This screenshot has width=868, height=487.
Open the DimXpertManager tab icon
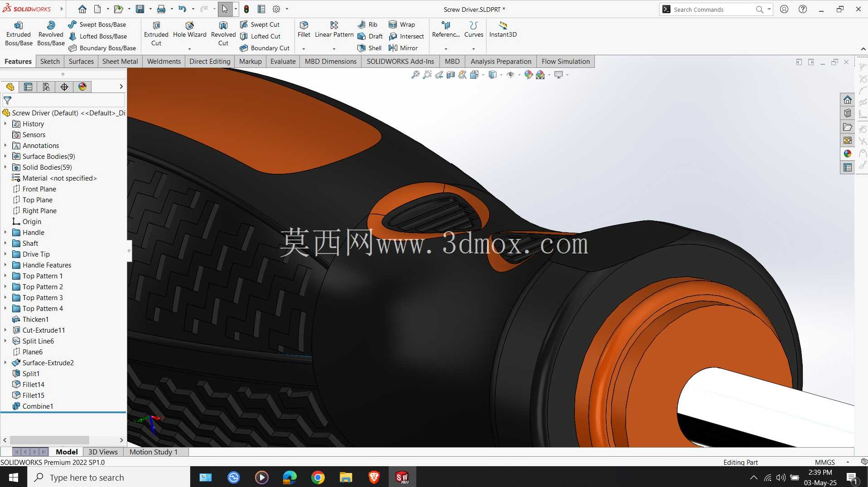(64, 86)
